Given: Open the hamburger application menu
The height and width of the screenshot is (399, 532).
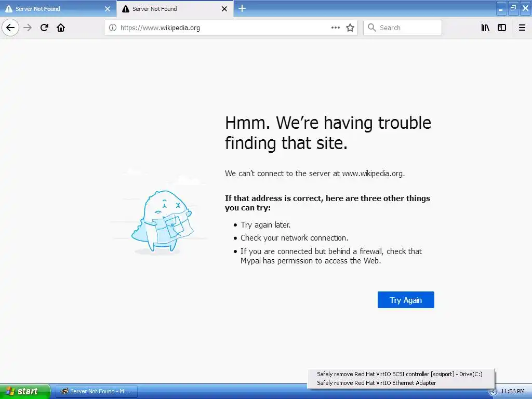Looking at the screenshot, I should [x=522, y=28].
